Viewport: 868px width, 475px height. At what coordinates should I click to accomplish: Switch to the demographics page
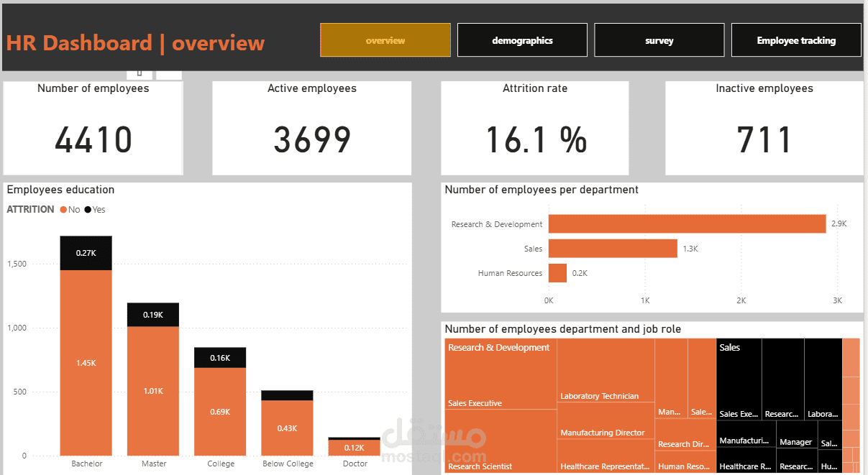pyautogui.click(x=522, y=40)
